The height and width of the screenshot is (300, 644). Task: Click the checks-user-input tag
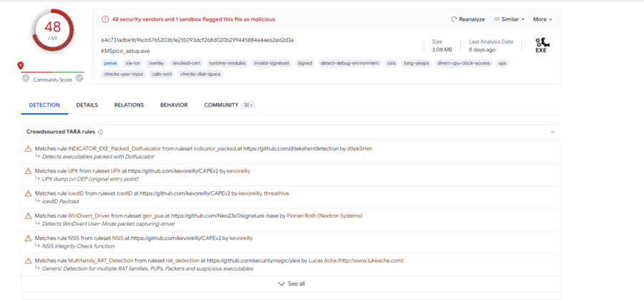pos(124,74)
